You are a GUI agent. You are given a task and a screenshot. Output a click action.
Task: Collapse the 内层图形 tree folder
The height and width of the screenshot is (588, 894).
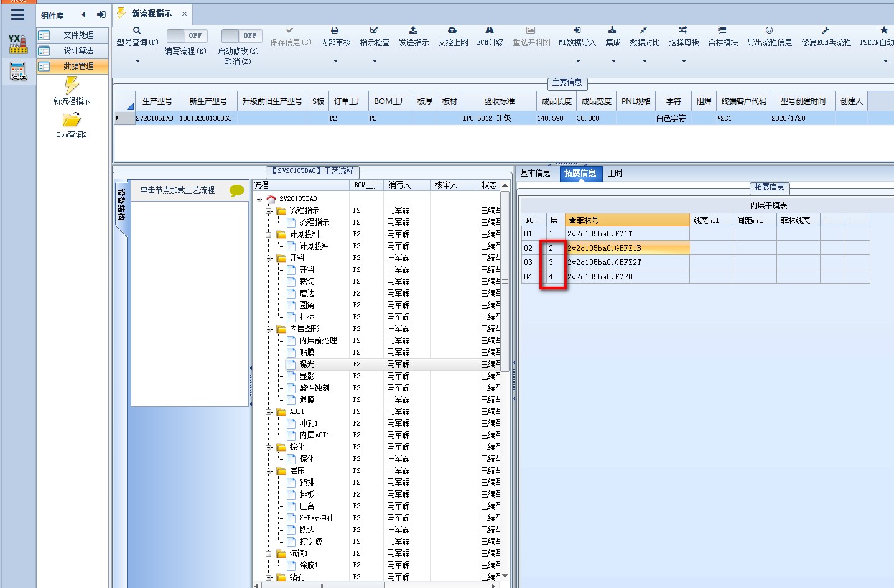270,329
